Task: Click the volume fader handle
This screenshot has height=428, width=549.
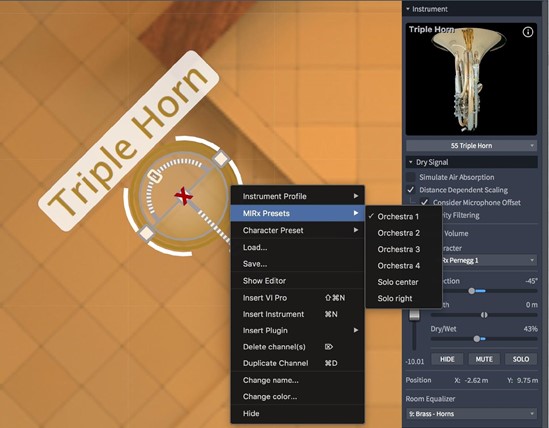Action: tap(414, 314)
